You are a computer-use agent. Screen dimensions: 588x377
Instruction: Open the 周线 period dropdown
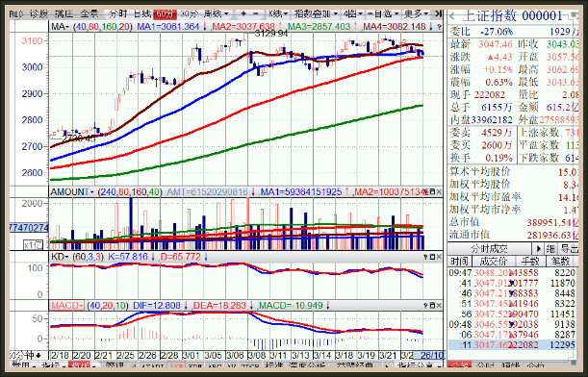coord(216,13)
